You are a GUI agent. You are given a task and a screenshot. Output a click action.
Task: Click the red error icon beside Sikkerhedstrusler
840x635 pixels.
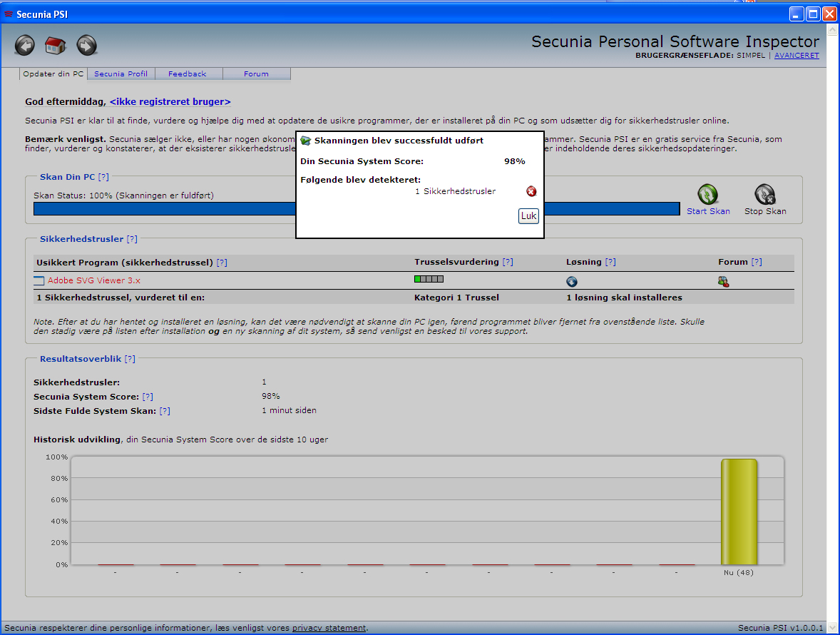pos(531,191)
